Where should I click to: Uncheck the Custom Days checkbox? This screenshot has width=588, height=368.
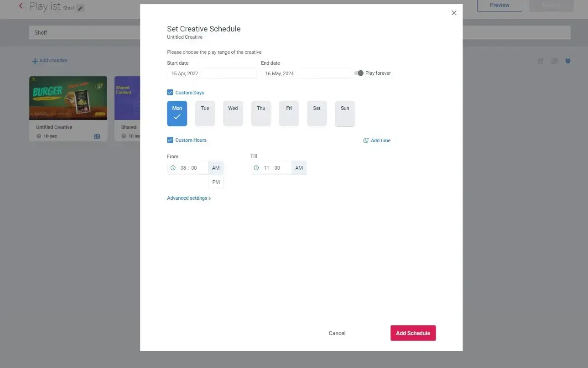pos(170,92)
